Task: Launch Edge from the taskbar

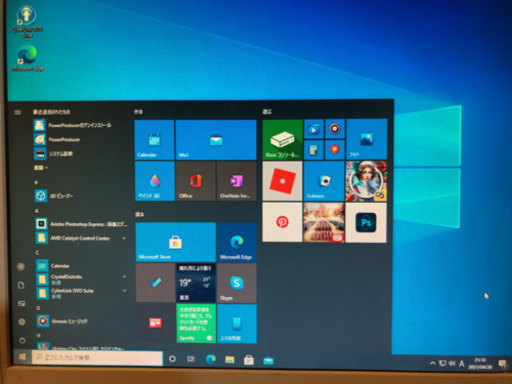Action: coord(211,359)
